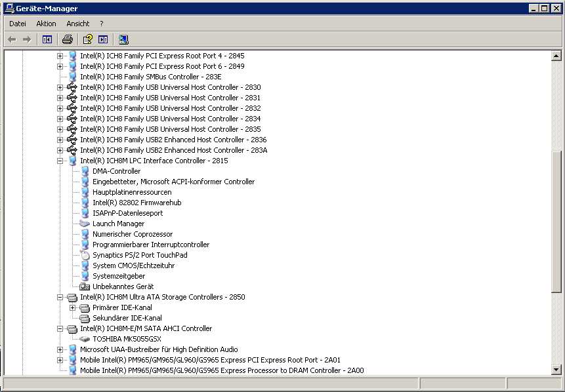Expand USB2 Enhanced Host Controller - 2836

pos(60,140)
